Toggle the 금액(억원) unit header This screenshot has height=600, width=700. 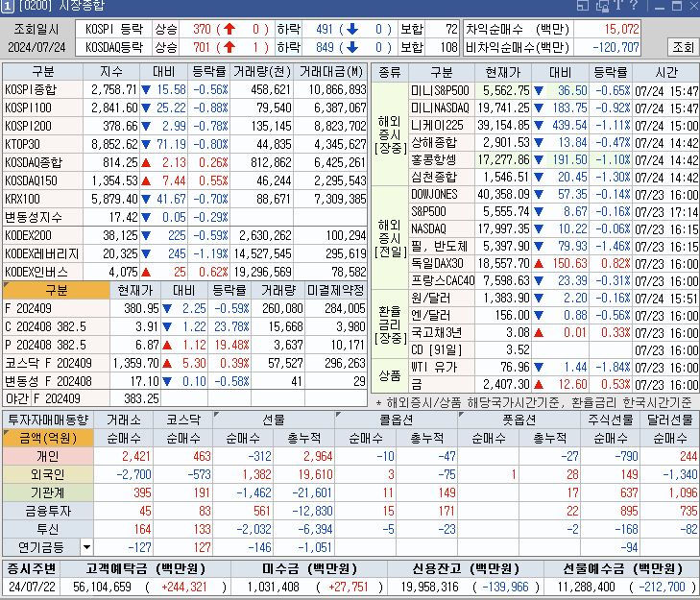[x=48, y=438]
